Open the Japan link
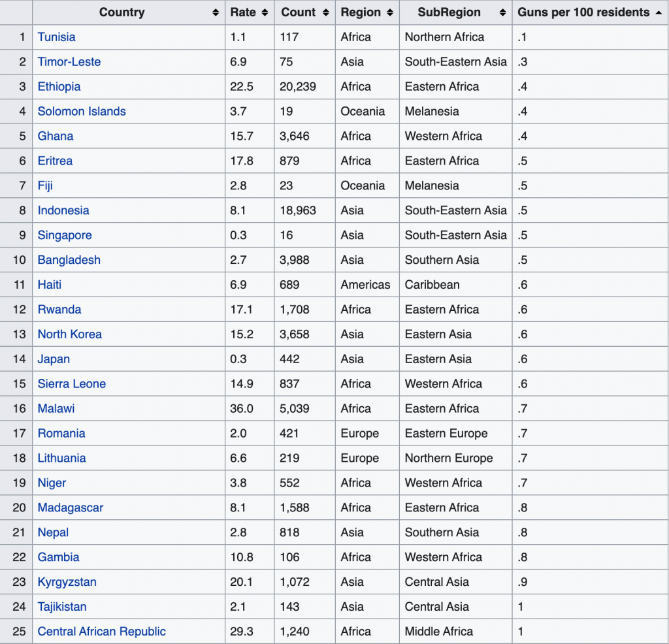The width and height of the screenshot is (669, 644). (54, 359)
